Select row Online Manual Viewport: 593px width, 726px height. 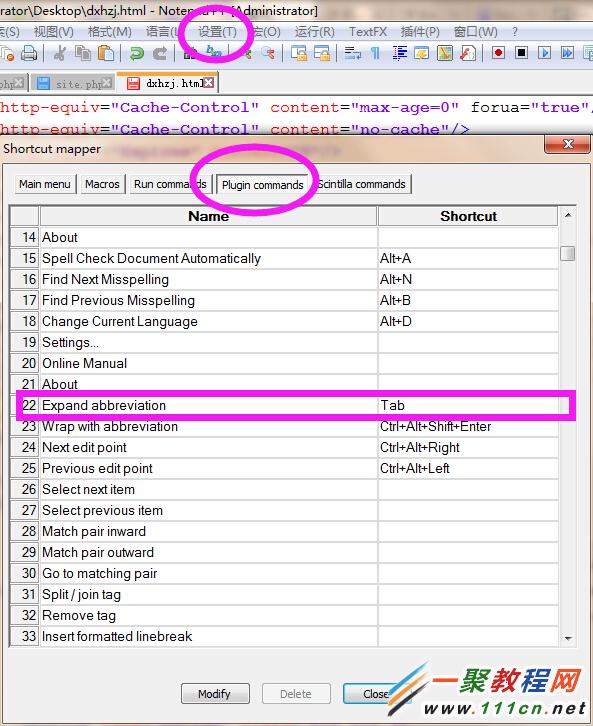(284, 363)
